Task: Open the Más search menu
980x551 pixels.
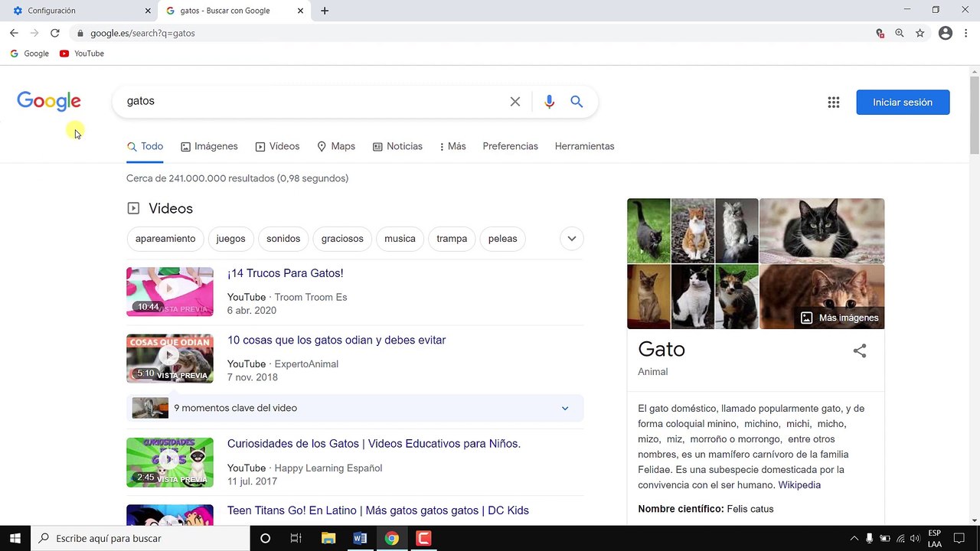Action: (x=452, y=146)
